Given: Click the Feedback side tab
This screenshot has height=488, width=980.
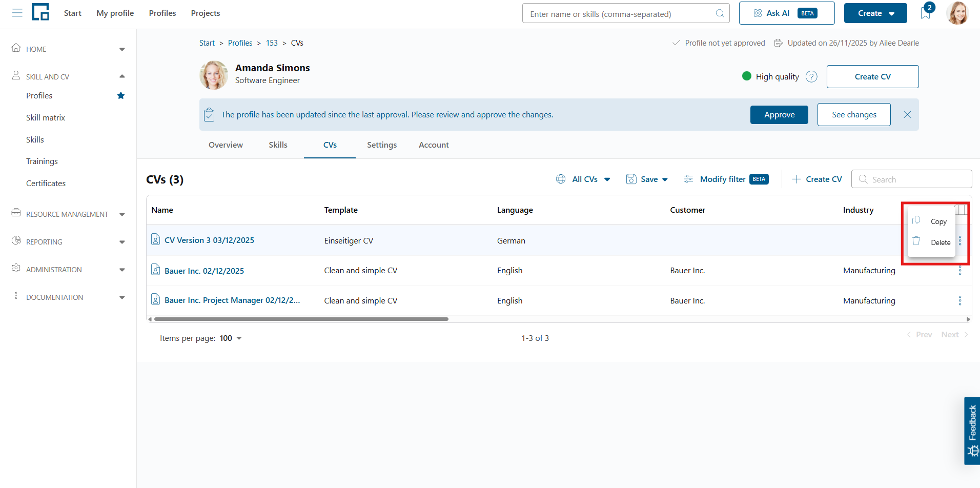Looking at the screenshot, I should tap(972, 431).
